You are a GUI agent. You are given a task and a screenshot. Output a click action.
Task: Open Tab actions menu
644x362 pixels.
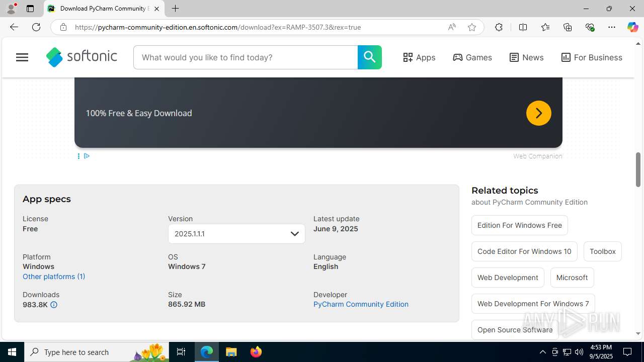30,9
